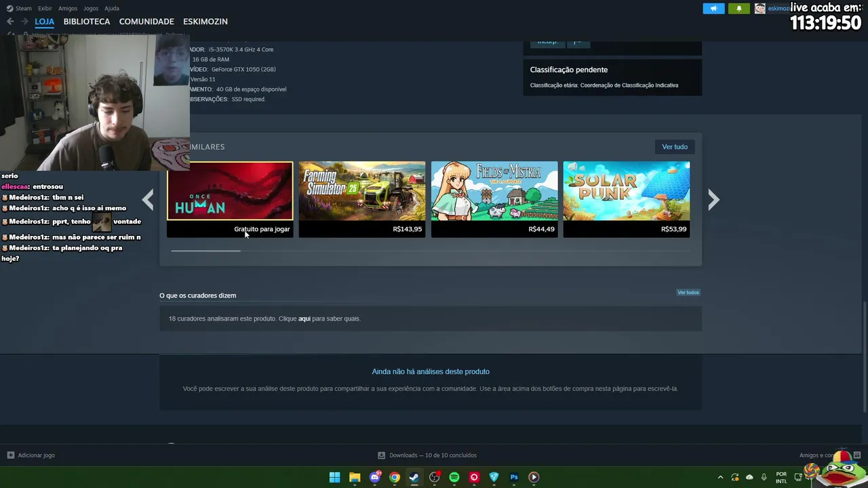Viewport: 868px width, 488px height.
Task: Open Photoshop from the taskbar
Action: (x=514, y=477)
